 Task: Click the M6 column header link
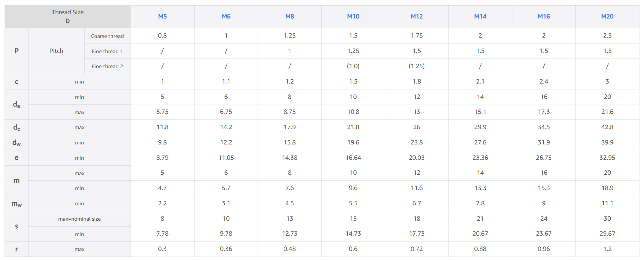point(226,16)
